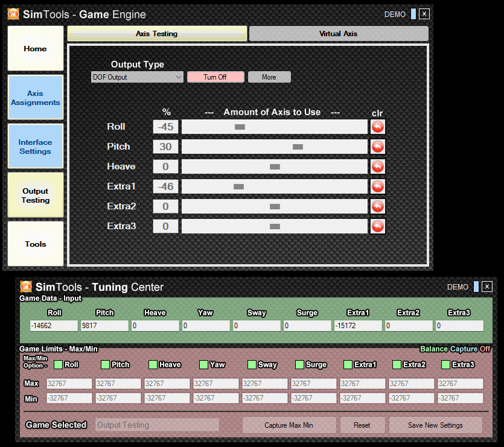Click the Capture Max Min button
Screen dimensions: 504x447
[289, 425]
